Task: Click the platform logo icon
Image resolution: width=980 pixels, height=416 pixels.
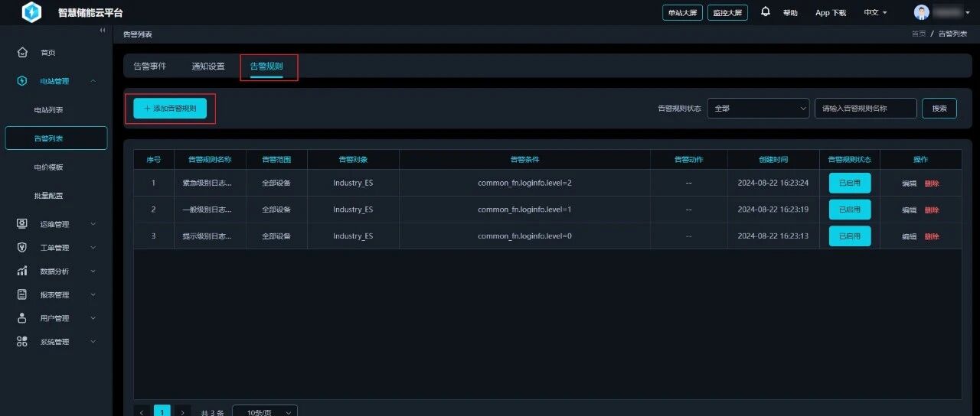Action: [x=31, y=12]
